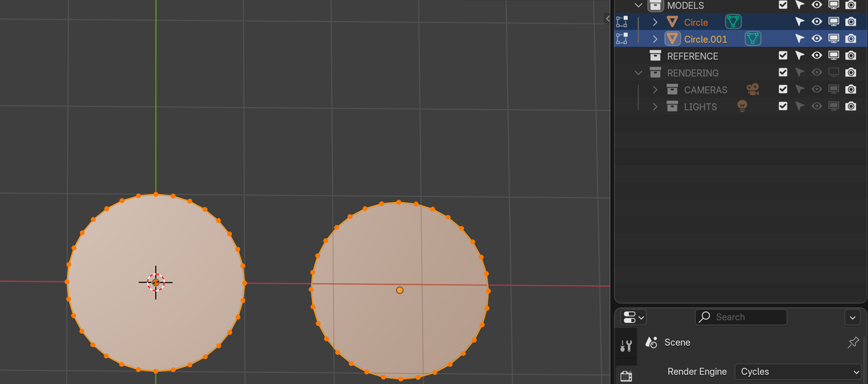This screenshot has width=868, height=384.
Task: Collapse the RENDERING collection
Action: pyautogui.click(x=638, y=72)
